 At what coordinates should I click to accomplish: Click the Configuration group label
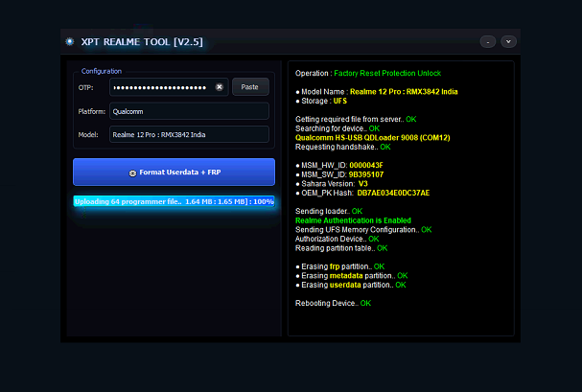(101, 71)
